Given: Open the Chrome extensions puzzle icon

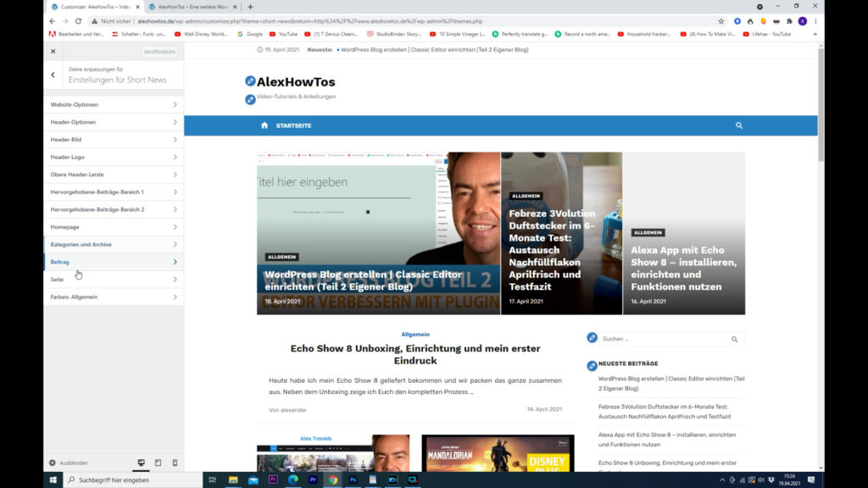Looking at the screenshot, I should pos(789,21).
